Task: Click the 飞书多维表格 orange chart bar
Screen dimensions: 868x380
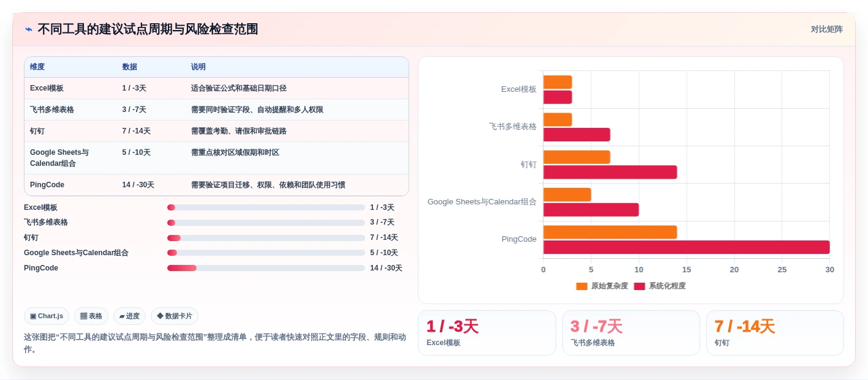Action: [557, 119]
